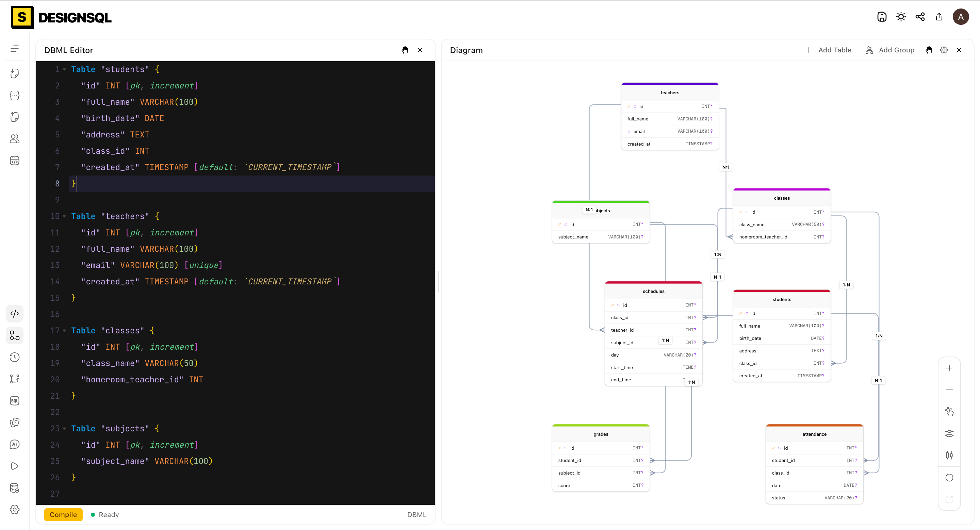Screen dimensions: 980x530
Task: Select the teachers table header in diagram
Action: click(x=670, y=93)
